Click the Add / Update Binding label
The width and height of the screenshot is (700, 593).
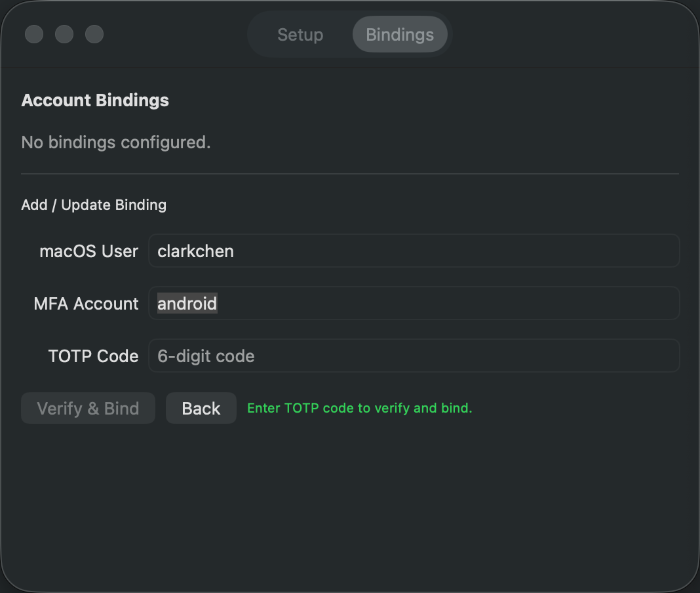click(x=94, y=205)
